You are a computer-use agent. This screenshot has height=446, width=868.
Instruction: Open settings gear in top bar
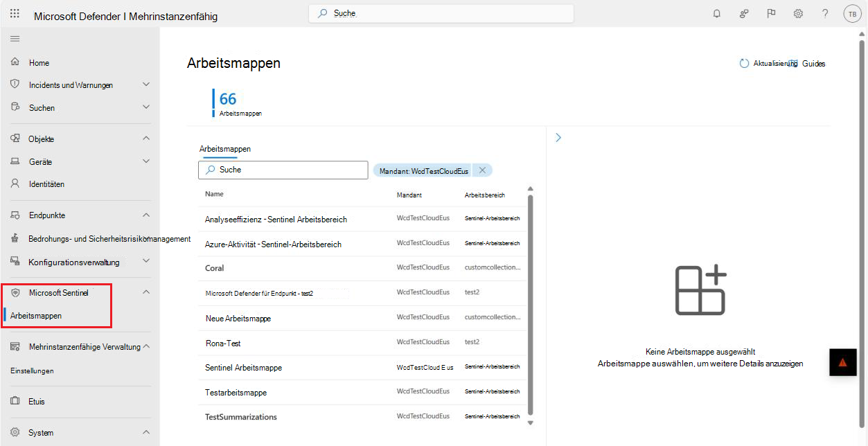pyautogui.click(x=798, y=13)
